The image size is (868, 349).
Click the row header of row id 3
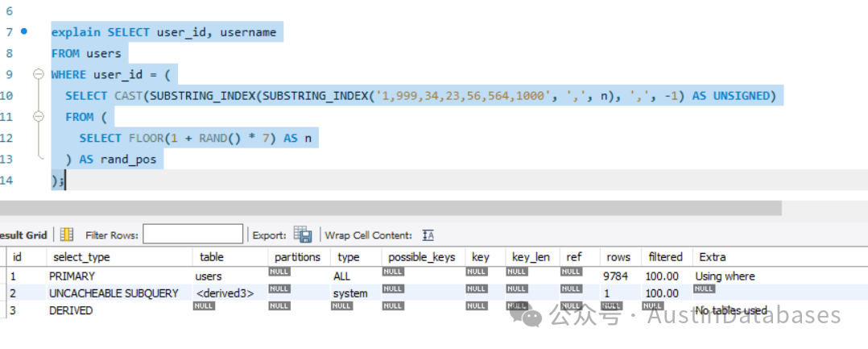3,310
